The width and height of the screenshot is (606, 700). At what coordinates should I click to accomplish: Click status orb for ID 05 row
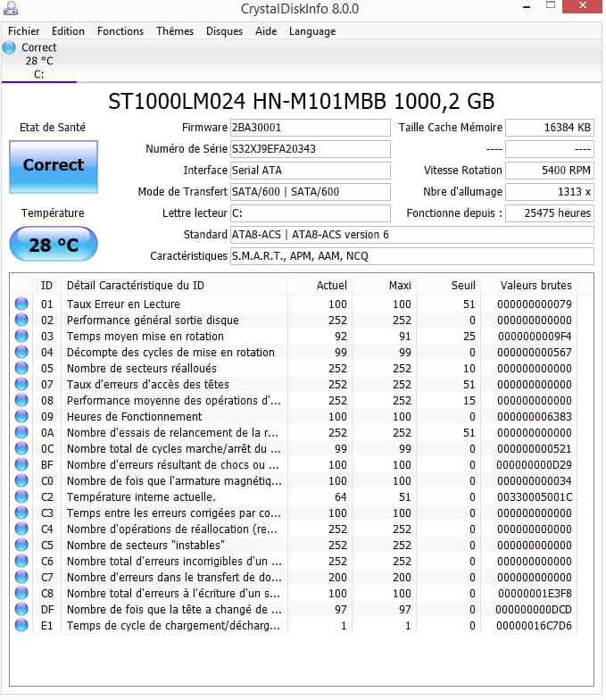pos(21,368)
